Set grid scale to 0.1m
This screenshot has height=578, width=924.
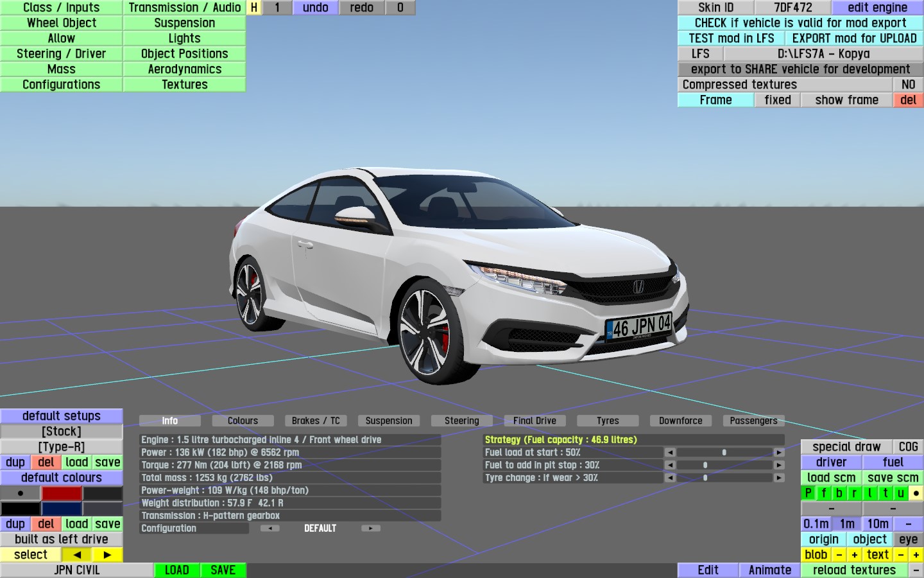(816, 524)
